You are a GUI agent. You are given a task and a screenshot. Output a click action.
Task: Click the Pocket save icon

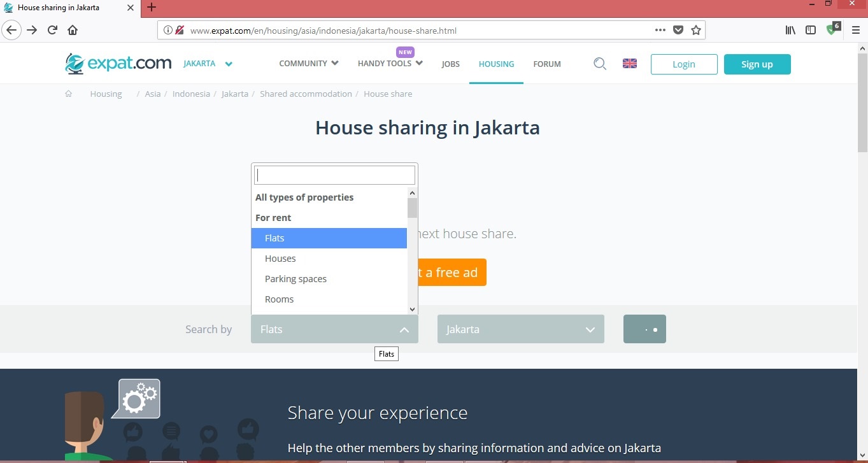tap(678, 30)
